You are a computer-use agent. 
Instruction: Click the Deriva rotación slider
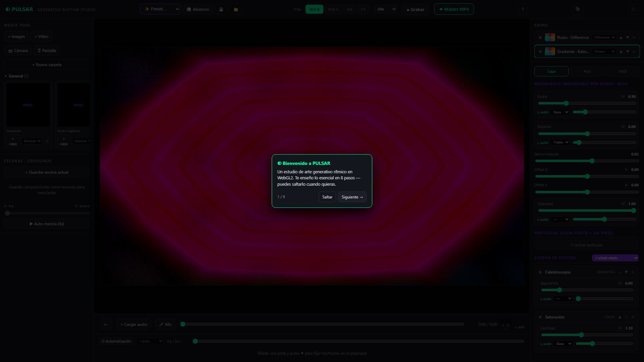pyautogui.click(x=587, y=161)
